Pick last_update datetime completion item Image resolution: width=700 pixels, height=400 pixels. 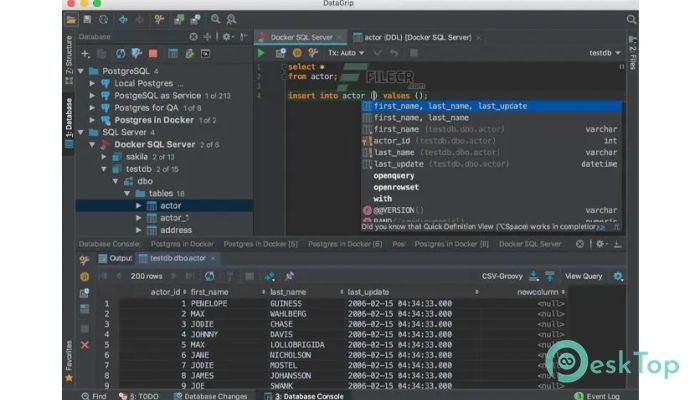(491, 164)
